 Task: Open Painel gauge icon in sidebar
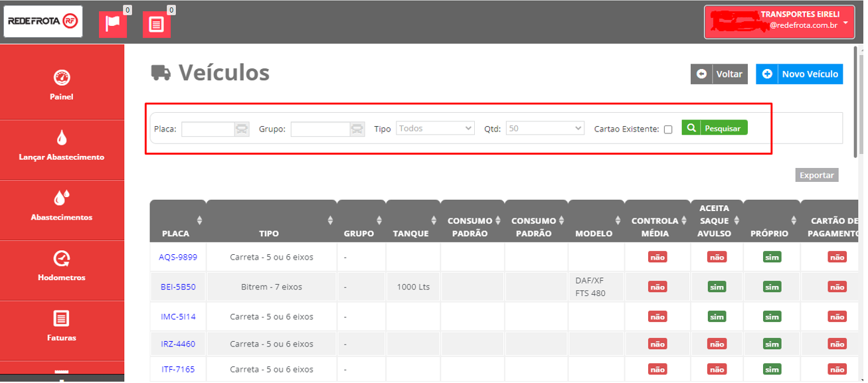[61, 78]
